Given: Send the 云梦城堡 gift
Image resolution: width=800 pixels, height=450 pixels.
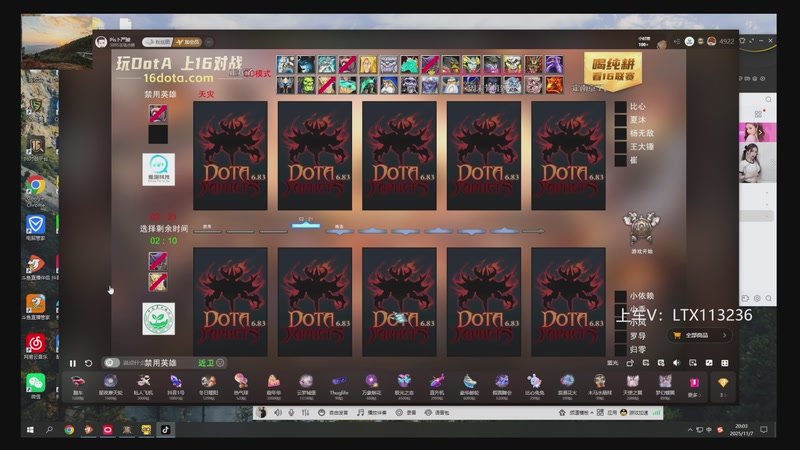Looking at the screenshot, I should tap(306, 386).
